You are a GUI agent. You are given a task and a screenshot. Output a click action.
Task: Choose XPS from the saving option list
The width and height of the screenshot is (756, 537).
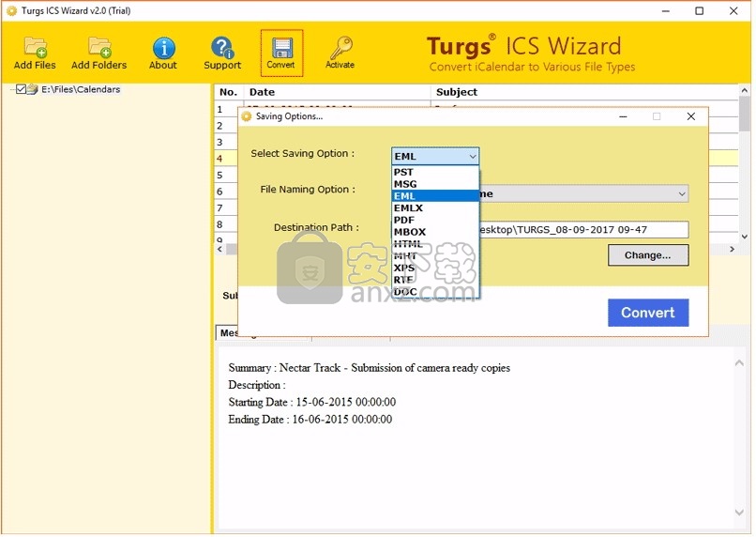(435, 268)
